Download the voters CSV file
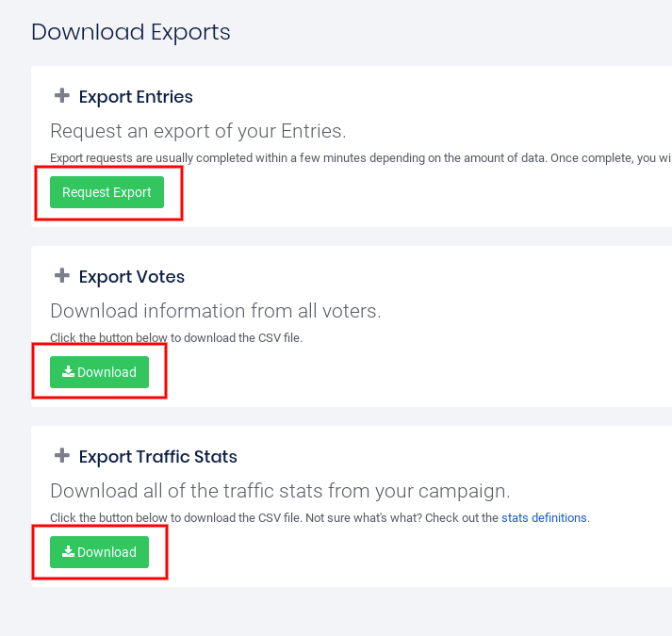Image resolution: width=672 pixels, height=636 pixels. coord(99,372)
